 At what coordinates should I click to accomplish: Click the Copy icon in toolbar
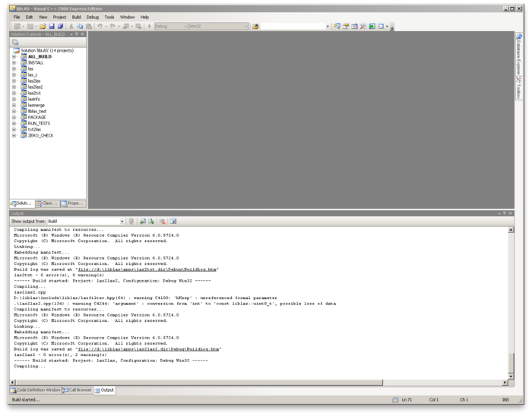pyautogui.click(x=80, y=26)
